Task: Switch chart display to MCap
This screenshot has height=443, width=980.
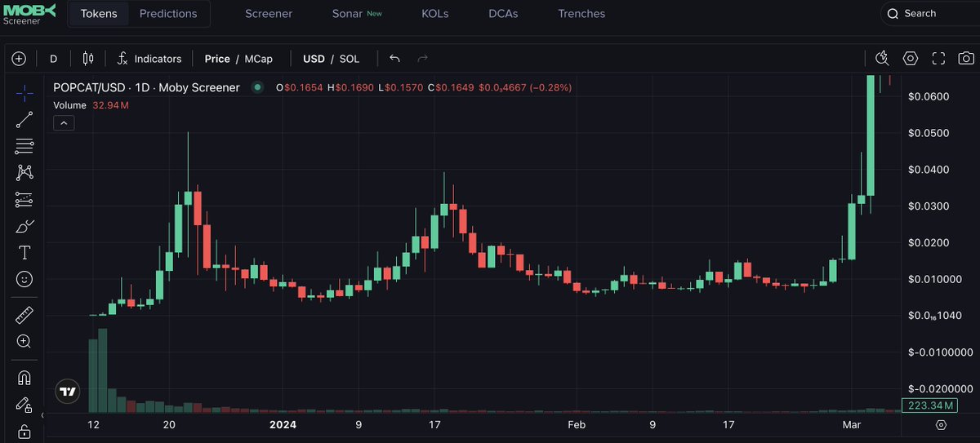Action: click(x=259, y=59)
